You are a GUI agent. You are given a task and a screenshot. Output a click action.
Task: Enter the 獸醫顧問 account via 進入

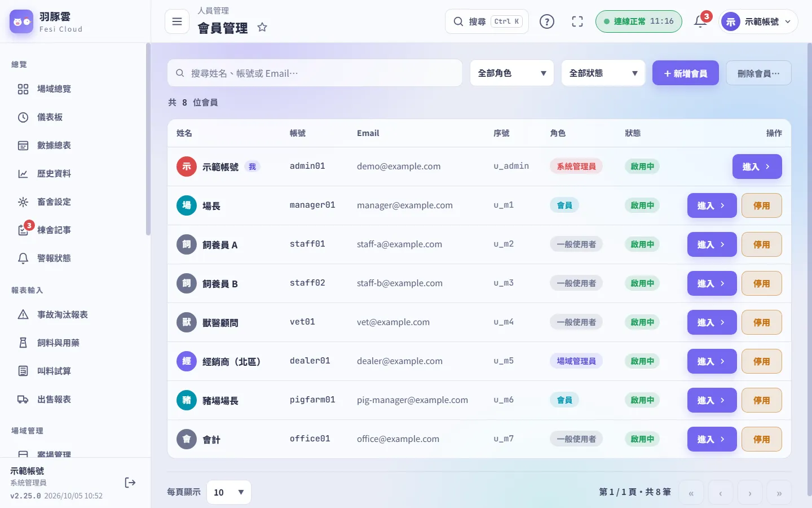click(712, 322)
